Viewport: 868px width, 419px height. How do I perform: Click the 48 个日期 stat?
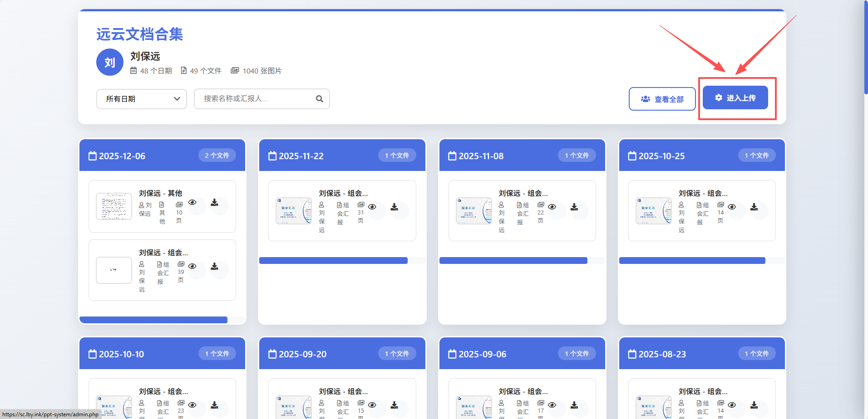(x=151, y=71)
